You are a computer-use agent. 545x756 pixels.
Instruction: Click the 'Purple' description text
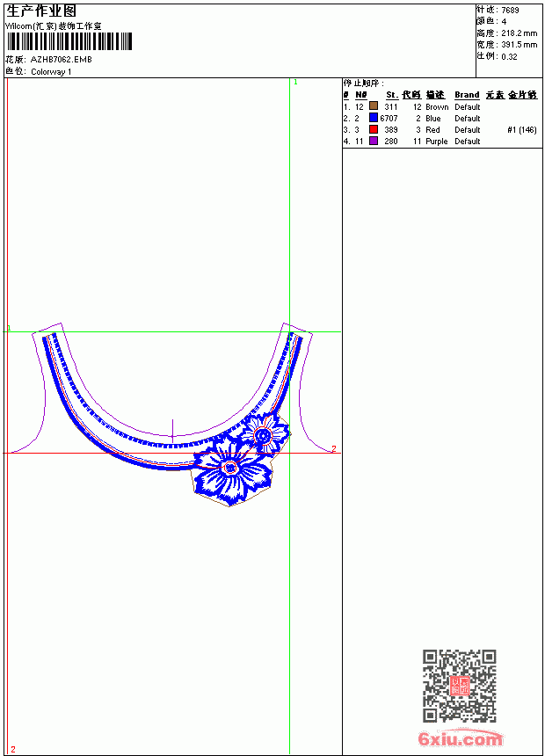point(437,142)
